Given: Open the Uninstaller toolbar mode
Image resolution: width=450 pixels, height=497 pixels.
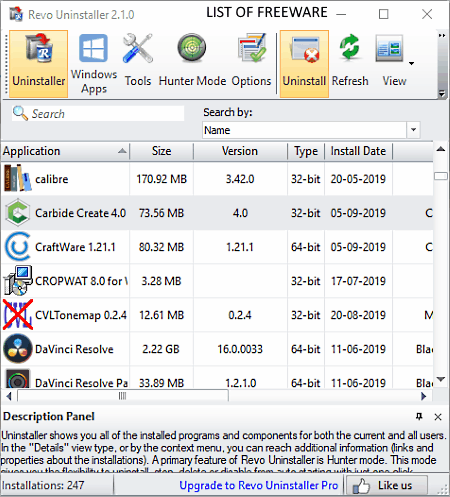Looking at the screenshot, I should pos(38,64).
